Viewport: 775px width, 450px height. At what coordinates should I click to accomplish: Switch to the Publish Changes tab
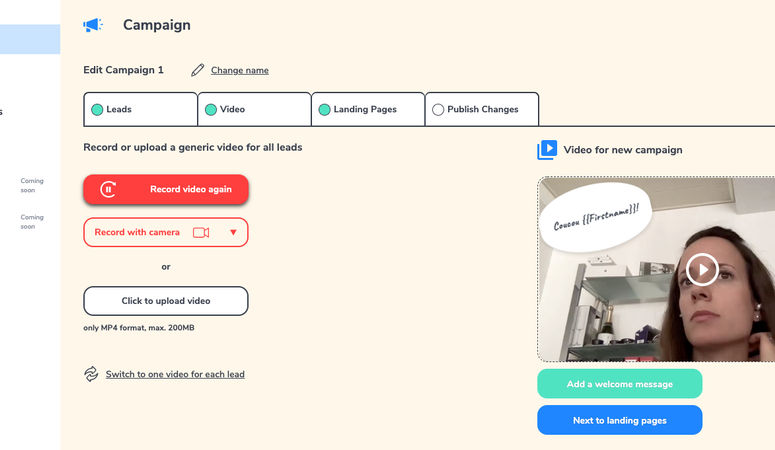click(x=483, y=109)
